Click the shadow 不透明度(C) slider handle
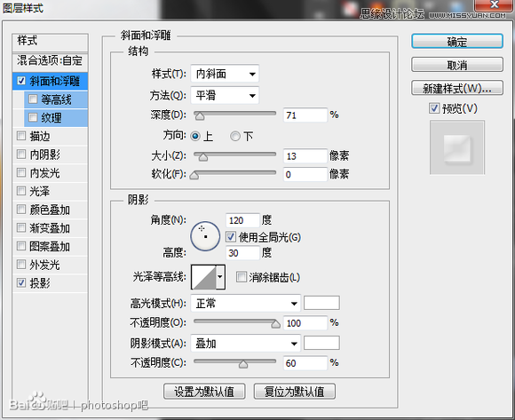 pyautogui.click(x=243, y=364)
